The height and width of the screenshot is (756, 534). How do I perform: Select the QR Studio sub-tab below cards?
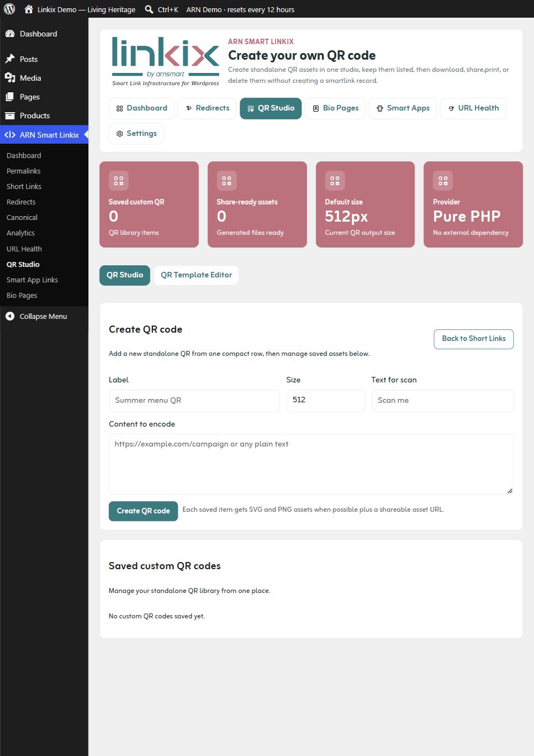[125, 275]
